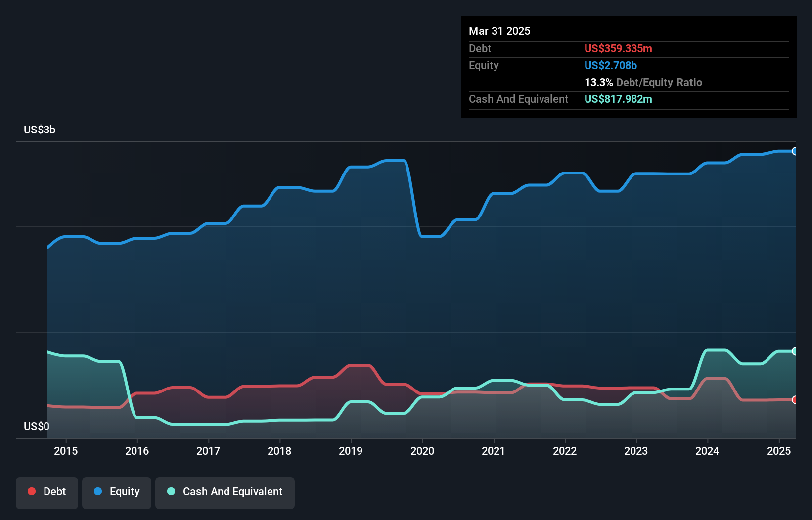Image resolution: width=812 pixels, height=520 pixels.
Task: Toggle the Debt series visibility
Action: click(x=47, y=491)
